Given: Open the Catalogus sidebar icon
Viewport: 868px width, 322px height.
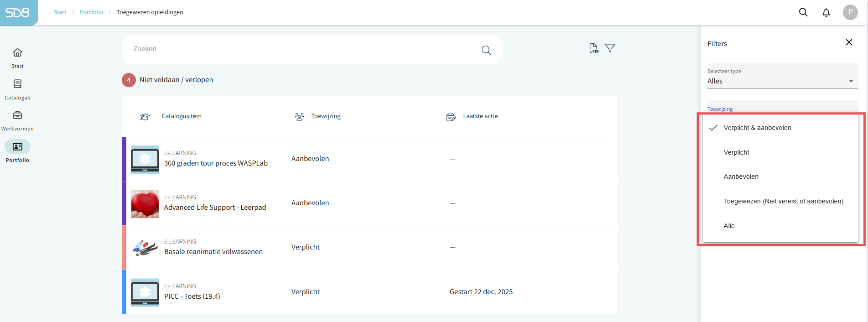Looking at the screenshot, I should pos(17,89).
